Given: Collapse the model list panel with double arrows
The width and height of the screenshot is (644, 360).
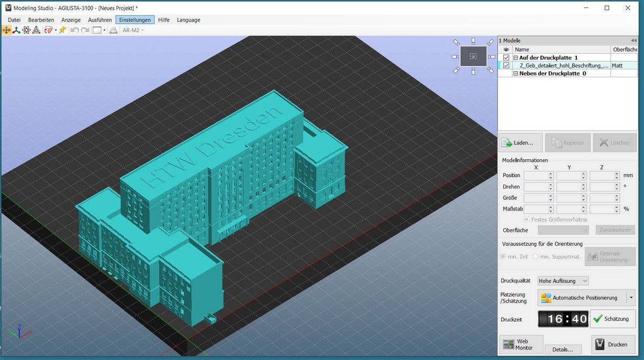Looking at the screenshot, I should [633, 41].
